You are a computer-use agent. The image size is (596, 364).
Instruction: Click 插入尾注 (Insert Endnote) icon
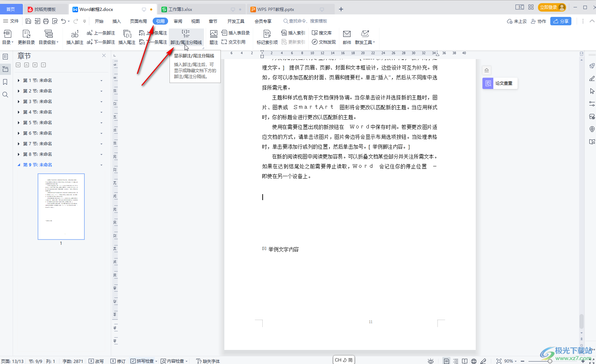[127, 37]
